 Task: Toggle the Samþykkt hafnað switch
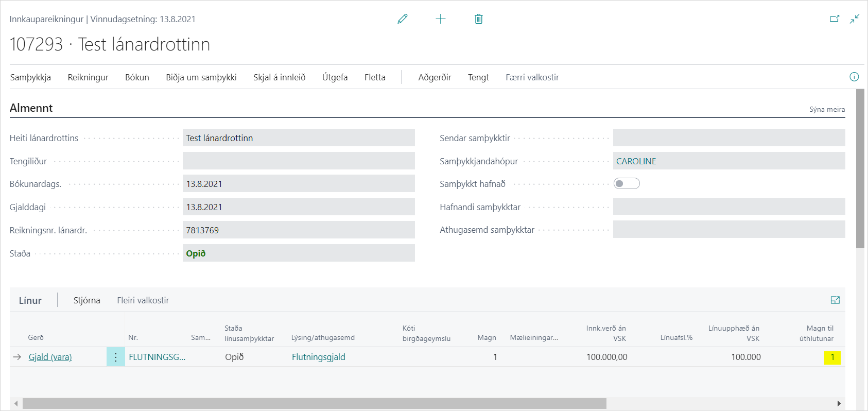[627, 184]
